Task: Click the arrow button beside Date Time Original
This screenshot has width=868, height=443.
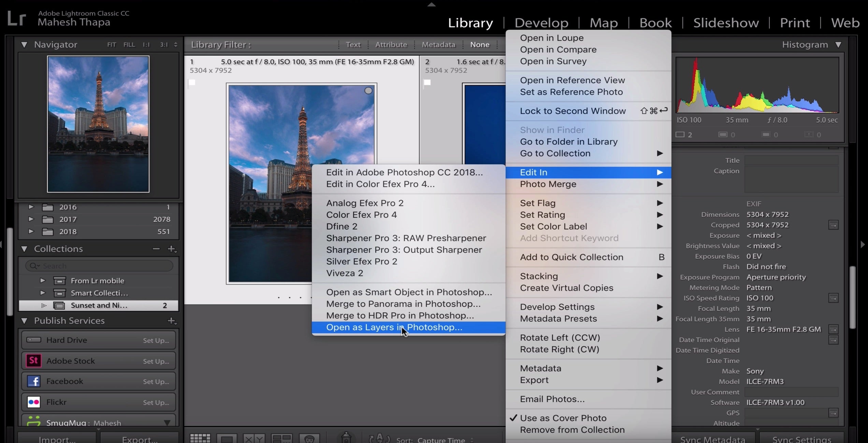Action: click(x=833, y=340)
